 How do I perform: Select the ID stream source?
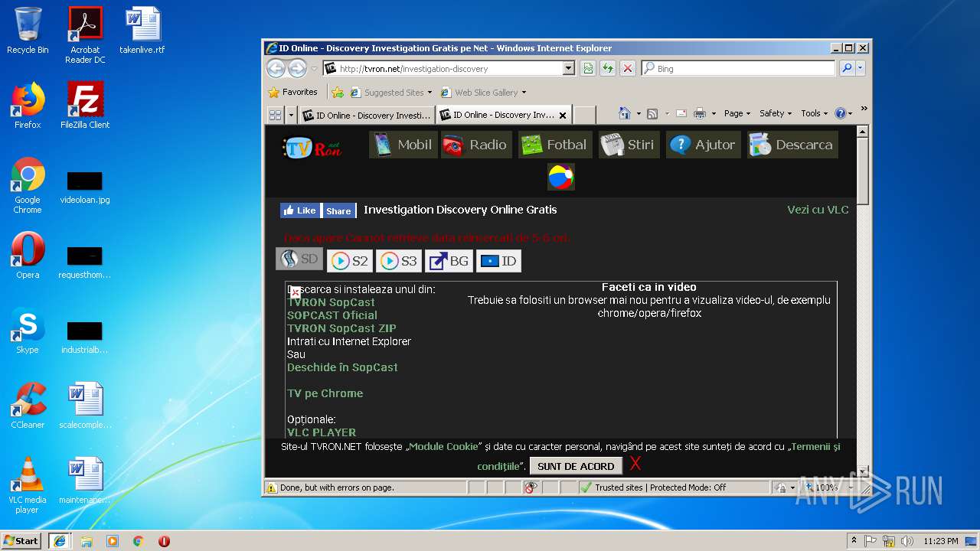coord(498,261)
